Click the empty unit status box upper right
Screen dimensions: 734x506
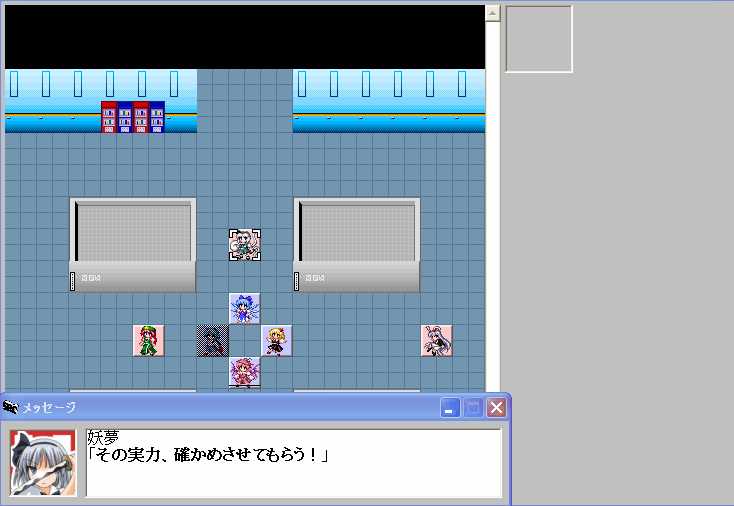coord(539,39)
